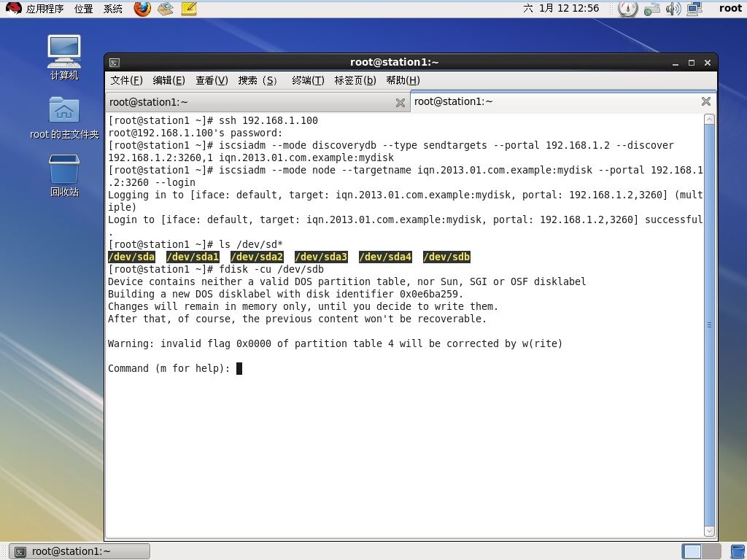Viewport: 747px width, 560px height.
Task: Open the 系统 menu
Action: click(113, 9)
